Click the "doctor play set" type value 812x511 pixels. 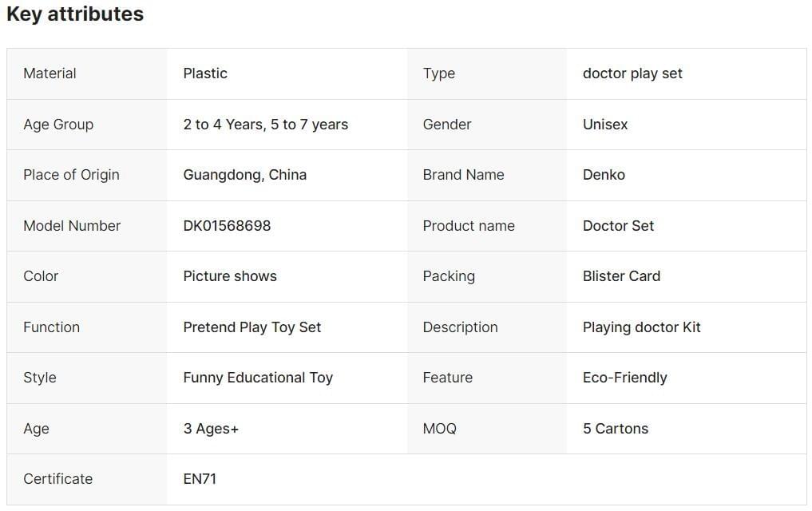coord(632,73)
